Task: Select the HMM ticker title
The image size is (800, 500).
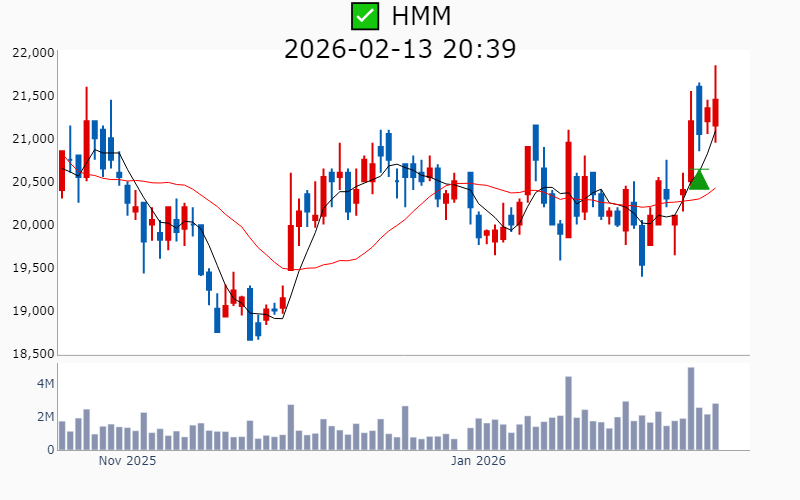Action: (421, 16)
